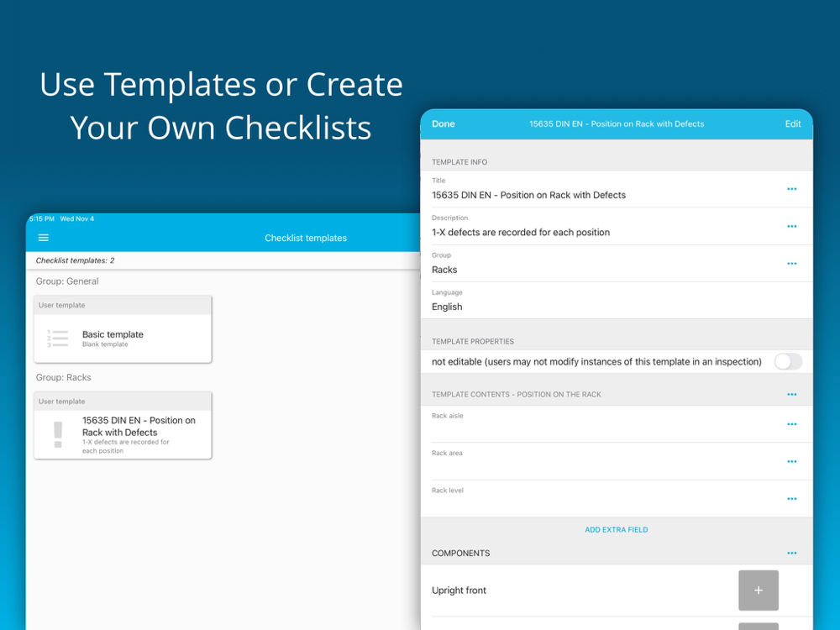Open options dots for Group Racks row

792,264
